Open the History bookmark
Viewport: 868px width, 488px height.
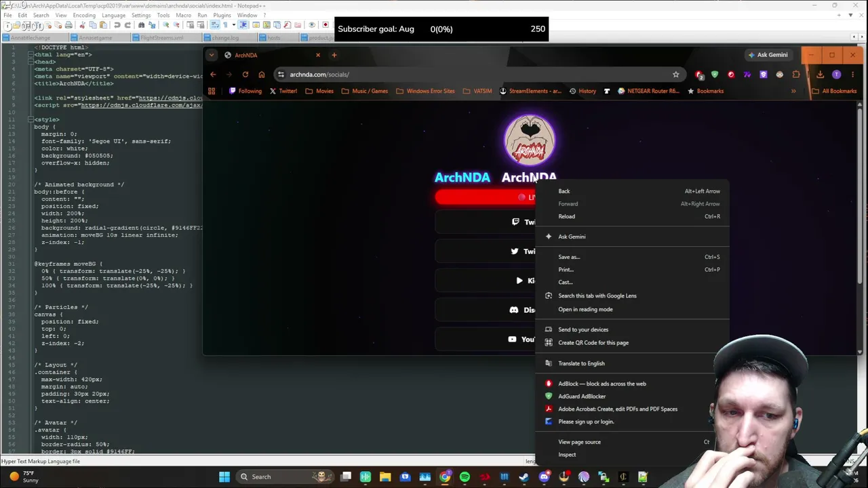[x=583, y=91]
